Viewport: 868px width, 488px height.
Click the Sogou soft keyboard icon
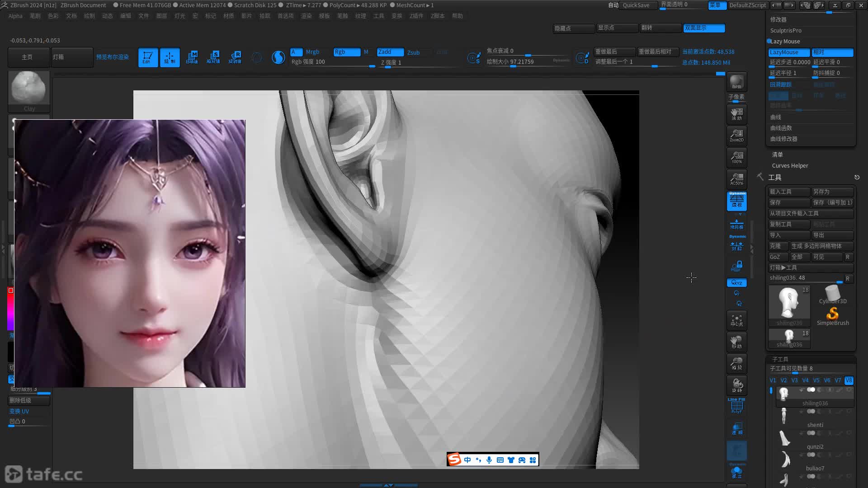coord(500,460)
